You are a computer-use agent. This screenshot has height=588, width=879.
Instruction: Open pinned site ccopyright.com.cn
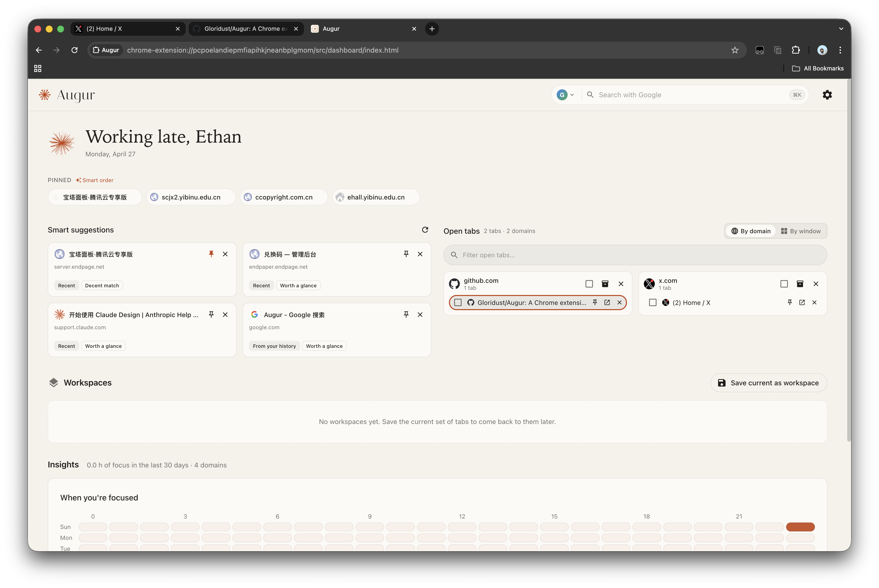click(x=283, y=197)
